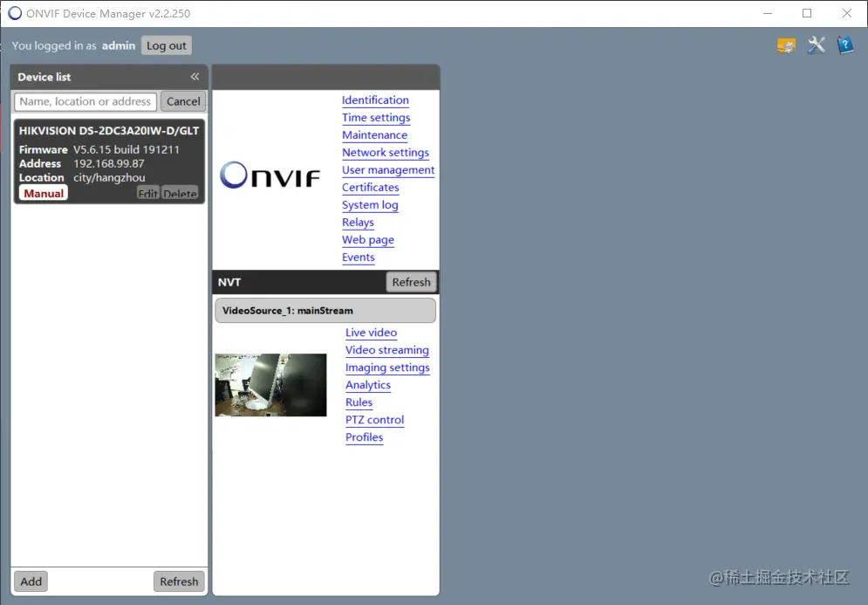Minimize the ONVIF Device Manager window
The image size is (868, 605).
[768, 13]
